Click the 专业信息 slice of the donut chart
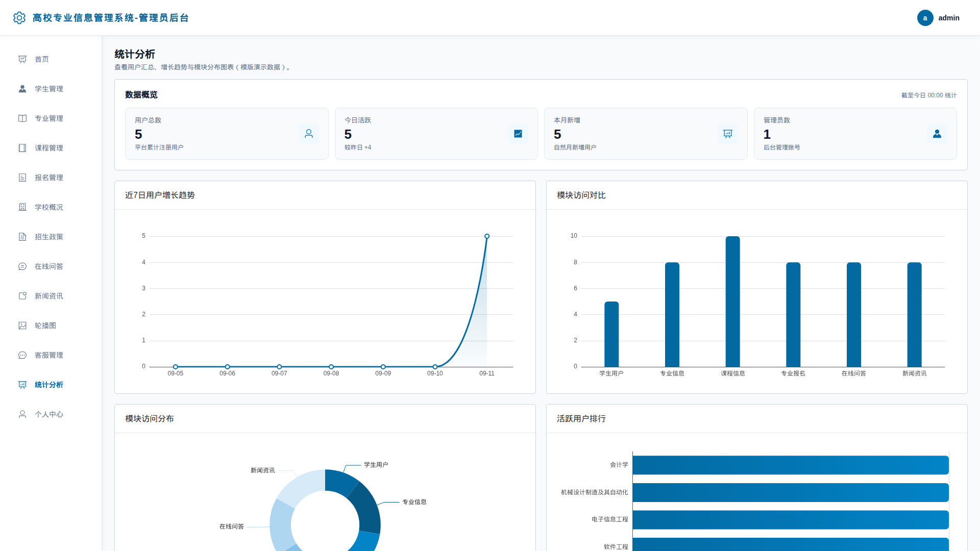The width and height of the screenshot is (980, 551). (x=369, y=508)
